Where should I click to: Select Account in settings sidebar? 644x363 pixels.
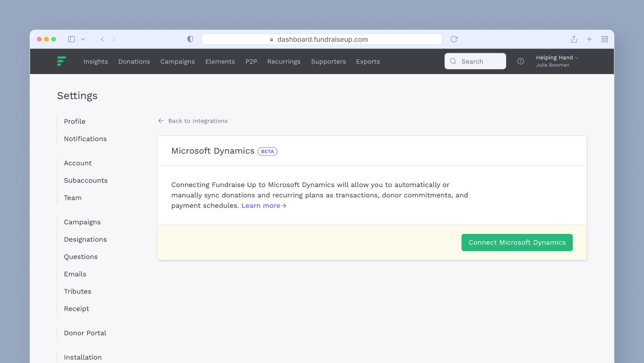click(78, 163)
